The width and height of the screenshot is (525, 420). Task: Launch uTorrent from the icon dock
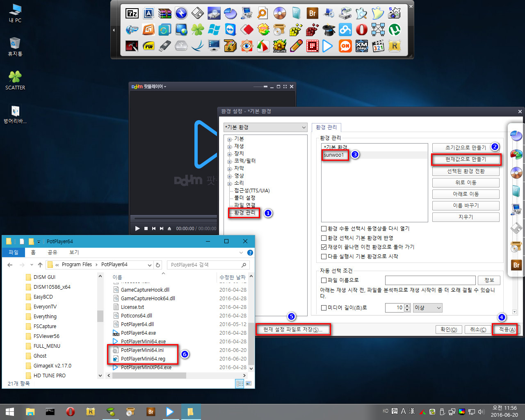click(x=395, y=30)
